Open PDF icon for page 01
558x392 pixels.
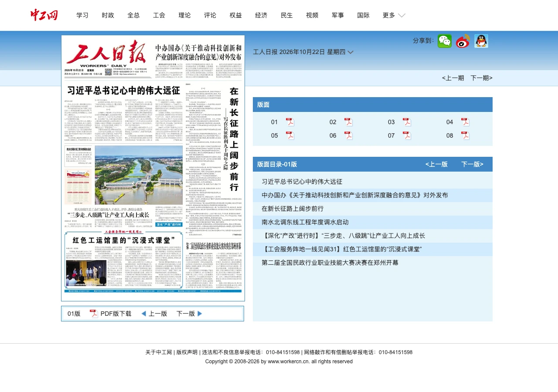(x=290, y=122)
